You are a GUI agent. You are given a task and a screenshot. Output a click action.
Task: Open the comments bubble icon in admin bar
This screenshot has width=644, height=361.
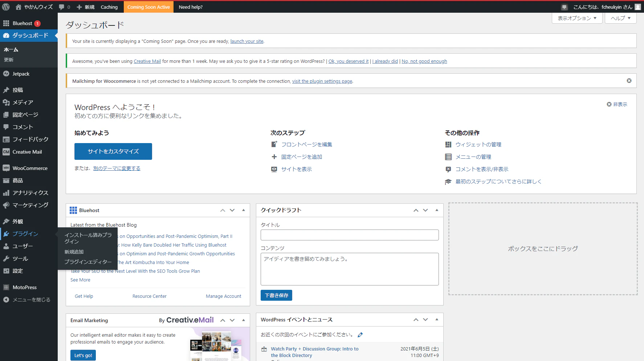click(62, 7)
